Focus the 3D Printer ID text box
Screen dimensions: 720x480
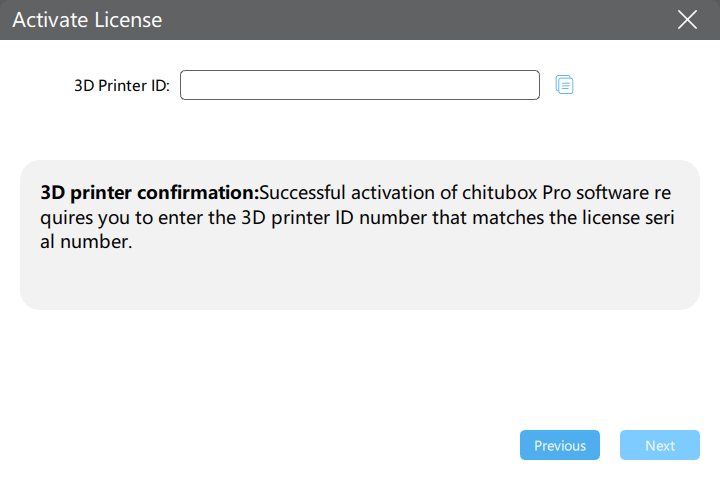pos(360,85)
